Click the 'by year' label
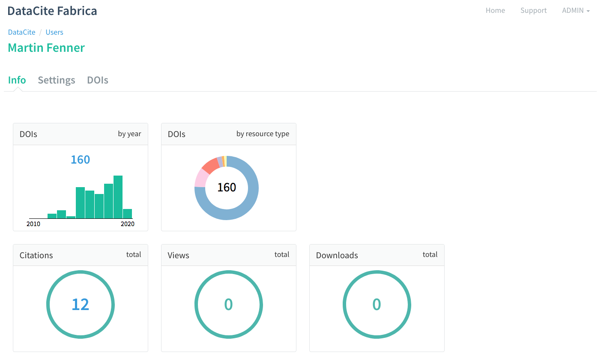601x364 pixels. pos(129,134)
